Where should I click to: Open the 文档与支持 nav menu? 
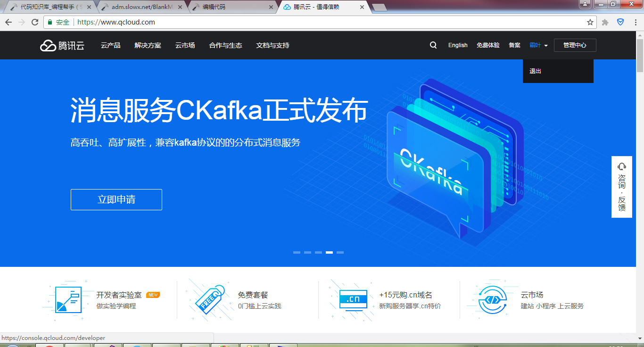[272, 45]
